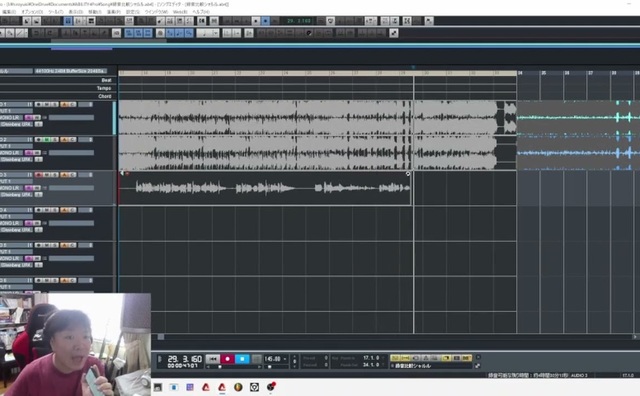Arm record on track 1
640x396 pixels.
39,105
